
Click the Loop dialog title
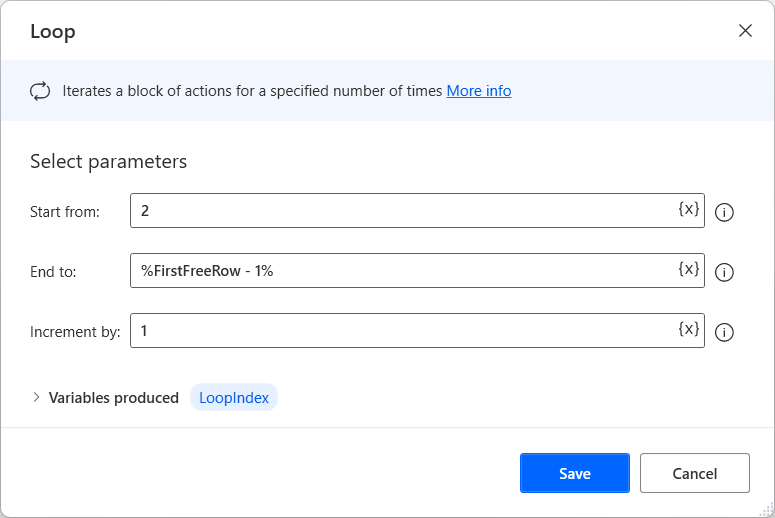(53, 32)
